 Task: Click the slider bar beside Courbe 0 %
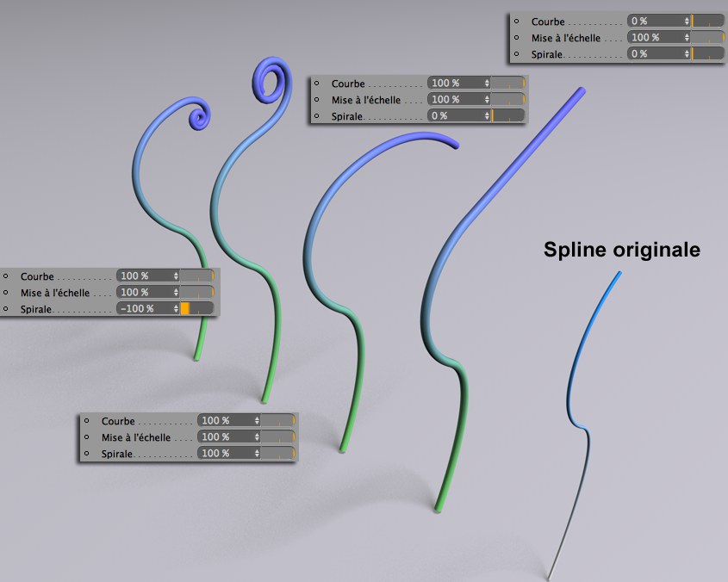[708, 22]
